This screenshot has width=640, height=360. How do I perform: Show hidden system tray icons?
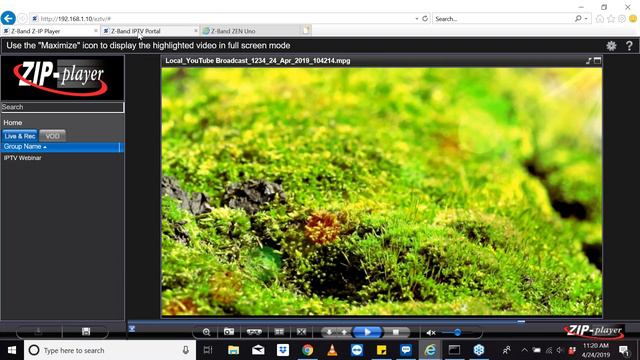[x=524, y=350]
